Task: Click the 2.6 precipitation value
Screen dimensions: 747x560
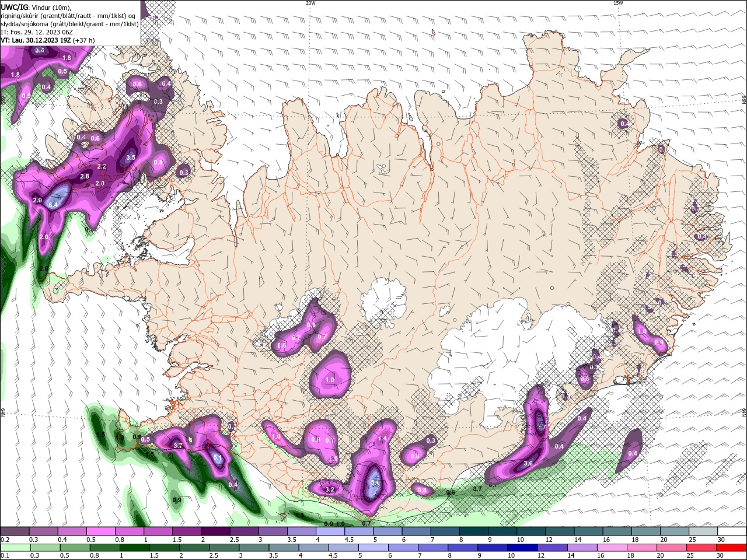Action: 43,268
